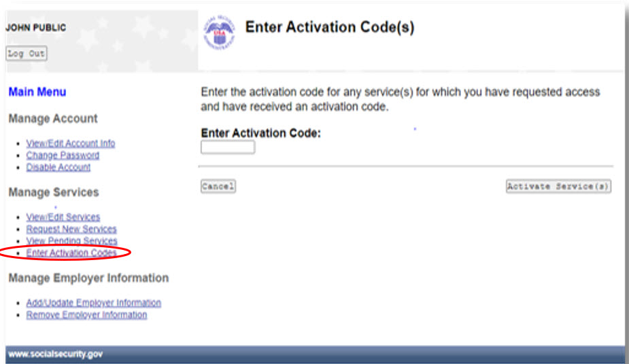Focus the activation code text field
This screenshot has width=629, height=364.
click(x=228, y=147)
